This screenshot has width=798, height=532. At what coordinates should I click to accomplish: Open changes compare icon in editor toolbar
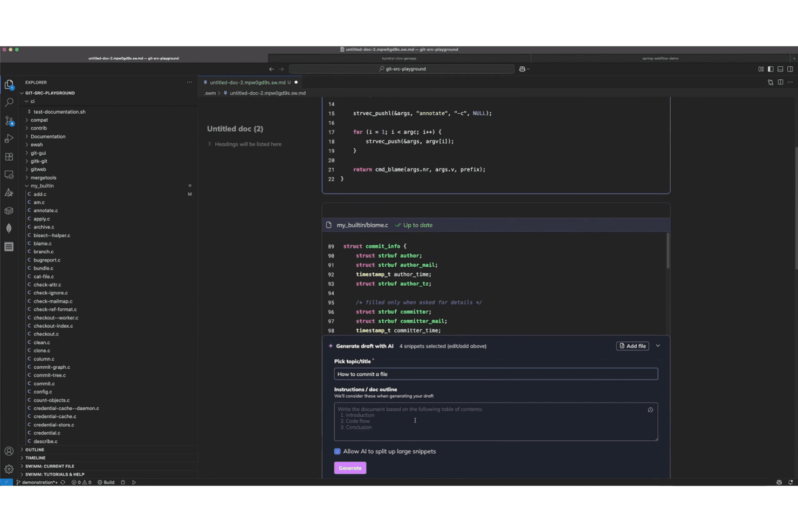coord(771,82)
